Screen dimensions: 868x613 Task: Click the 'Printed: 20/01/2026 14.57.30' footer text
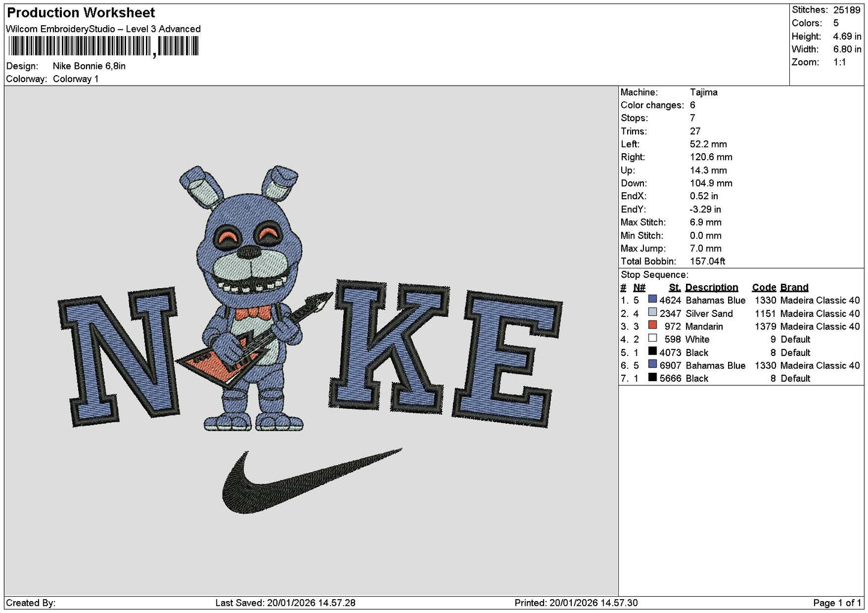[576, 602]
